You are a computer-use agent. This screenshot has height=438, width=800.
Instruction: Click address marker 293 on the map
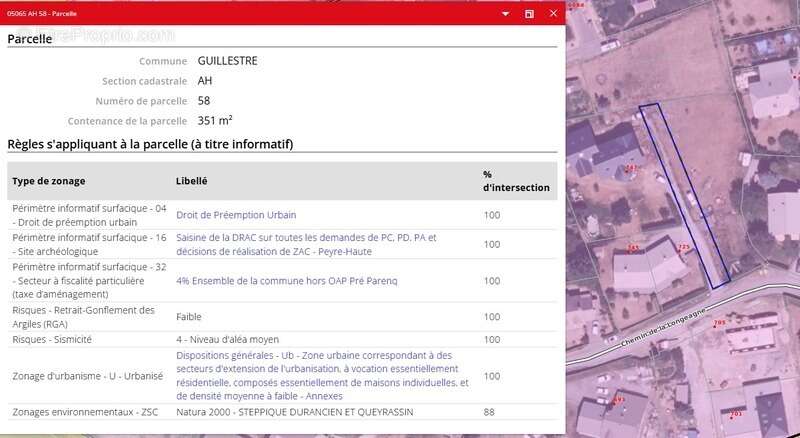pos(618,399)
